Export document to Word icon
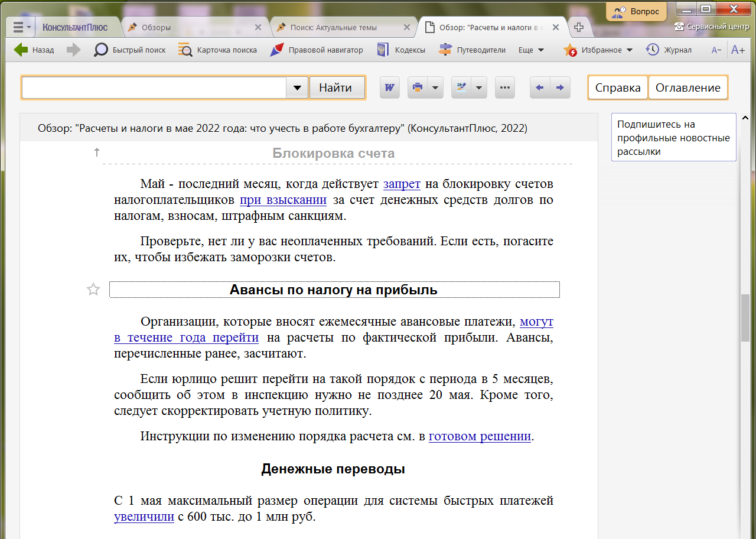Image resolution: width=756 pixels, height=539 pixels. pyautogui.click(x=389, y=87)
